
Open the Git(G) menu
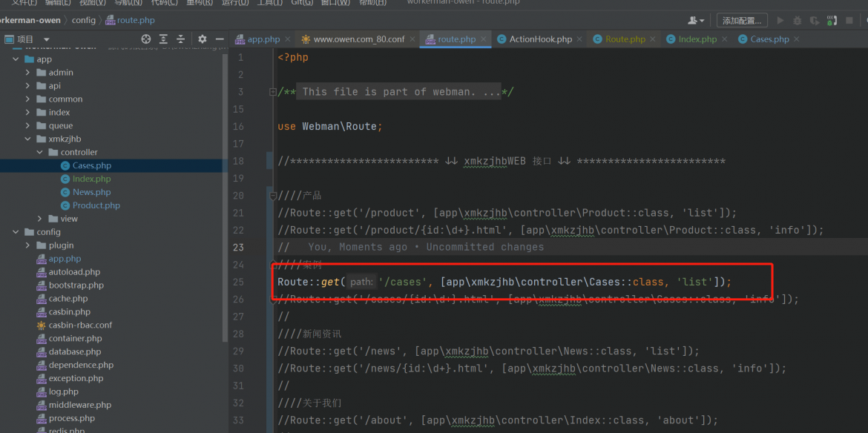coord(302,3)
